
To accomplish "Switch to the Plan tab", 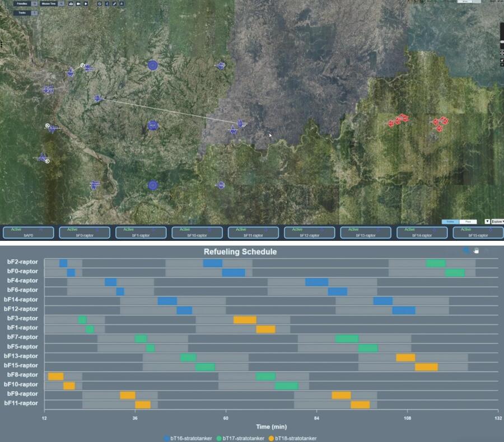I will tap(468, 221).
